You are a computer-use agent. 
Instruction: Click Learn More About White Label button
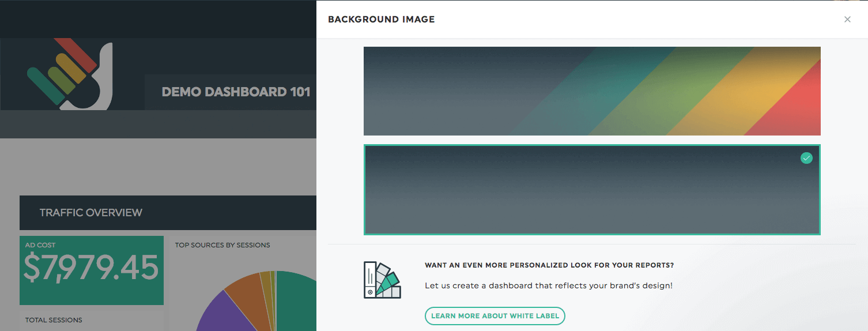495,316
